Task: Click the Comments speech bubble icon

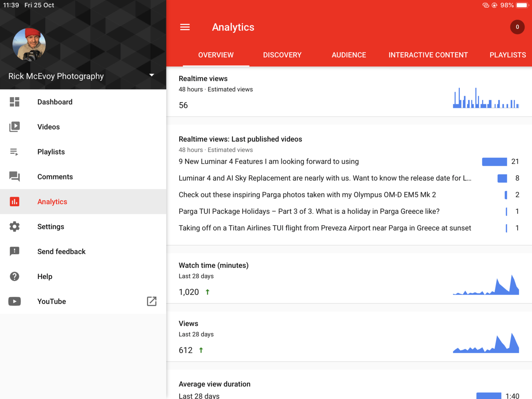Action: click(14, 177)
